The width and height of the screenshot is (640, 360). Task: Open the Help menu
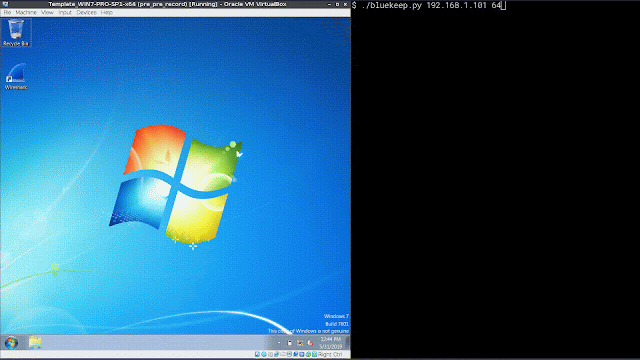click(x=107, y=13)
